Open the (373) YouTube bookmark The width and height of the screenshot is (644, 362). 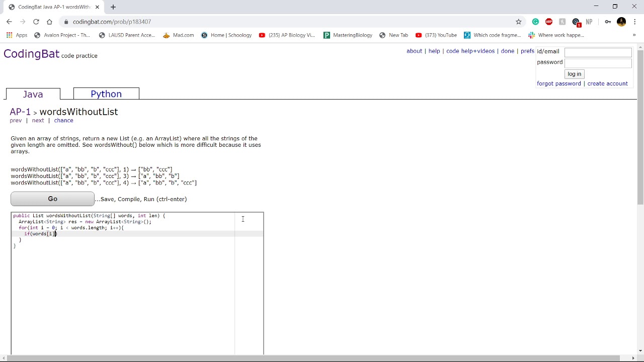(x=436, y=35)
